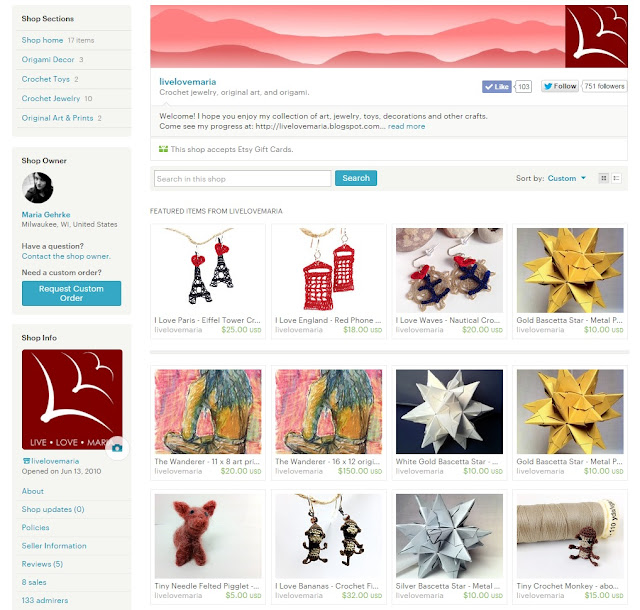Viewport: 640px width, 610px height.
Task: Click the Request Custom Order button
Action: coord(71,293)
